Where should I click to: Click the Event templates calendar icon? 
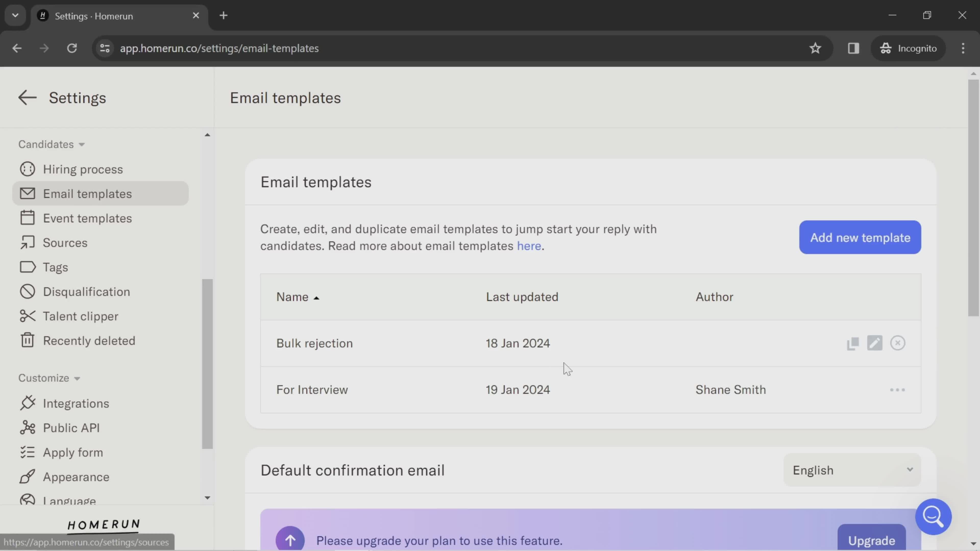click(27, 218)
